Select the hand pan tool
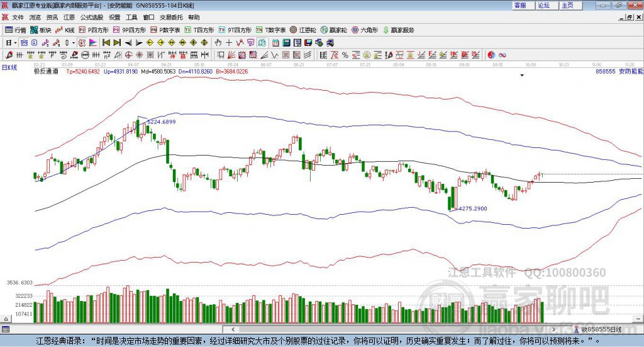 coord(218,42)
